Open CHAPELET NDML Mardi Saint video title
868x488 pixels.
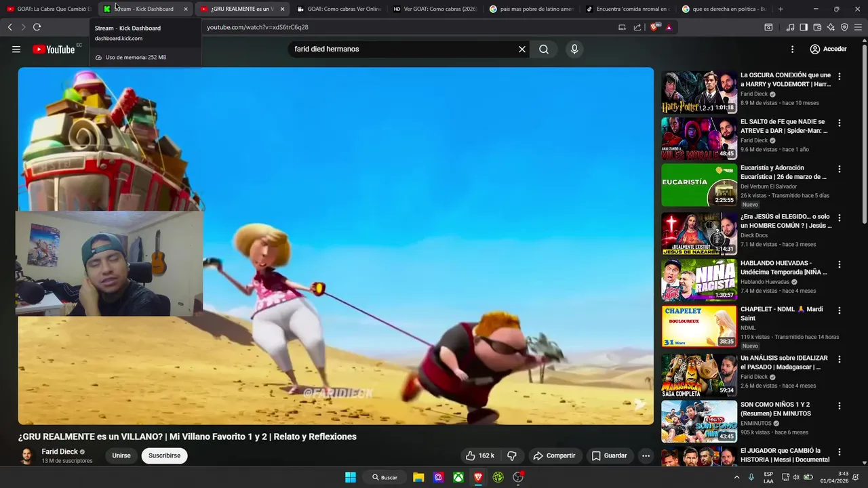[x=781, y=313]
